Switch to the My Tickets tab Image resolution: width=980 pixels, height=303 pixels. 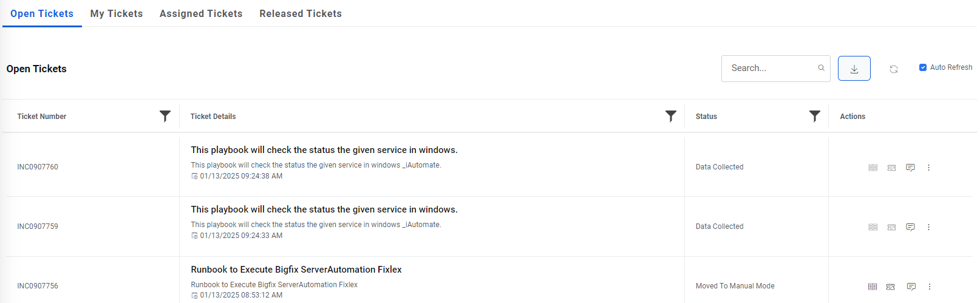[117, 13]
